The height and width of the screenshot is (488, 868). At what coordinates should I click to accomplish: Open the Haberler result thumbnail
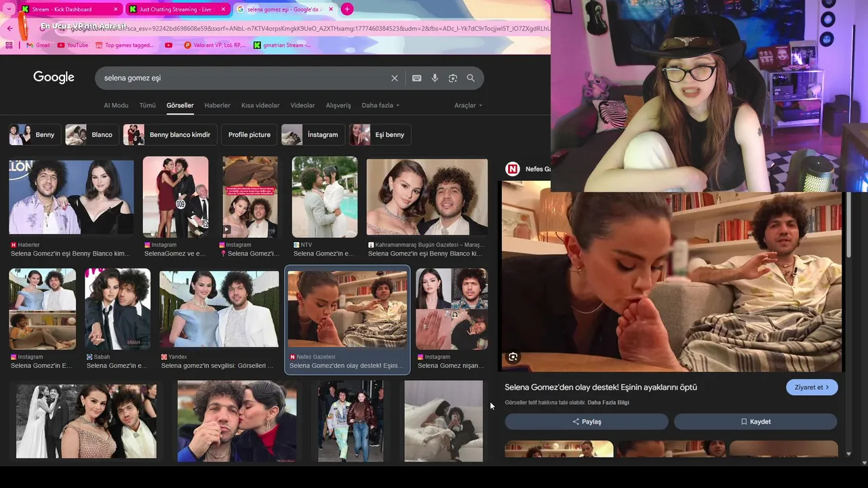(x=71, y=197)
